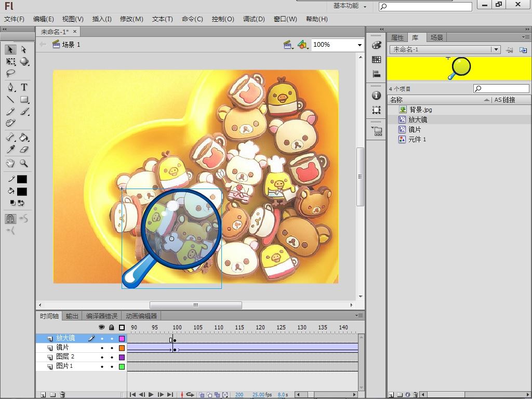Open the Color panel from dock
Viewport: 532px width, 399px height.
point(376,45)
